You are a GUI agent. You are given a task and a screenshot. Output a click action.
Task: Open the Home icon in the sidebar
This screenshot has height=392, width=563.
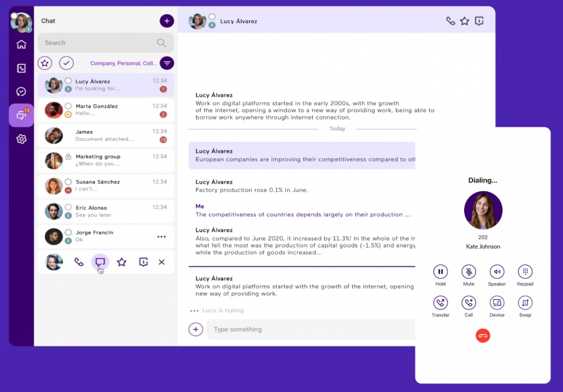[21, 44]
